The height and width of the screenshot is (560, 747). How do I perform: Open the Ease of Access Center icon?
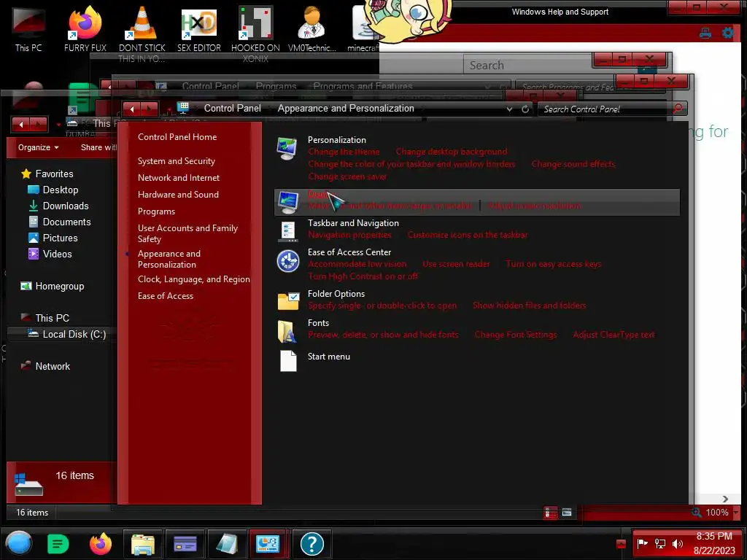point(287,261)
